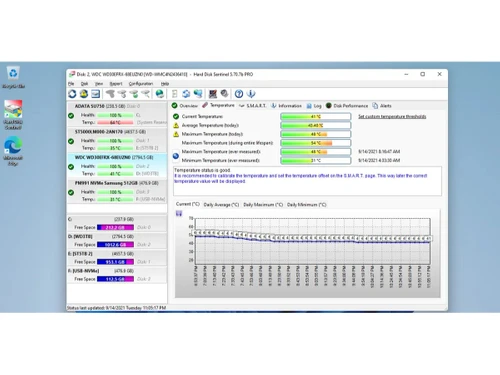
Task: Open the Configuration menu
Action: point(141,84)
